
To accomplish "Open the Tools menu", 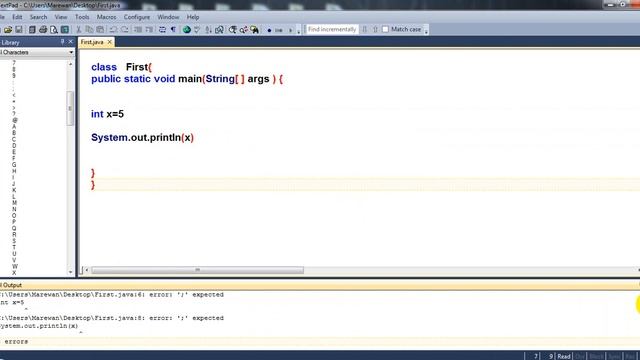I will pyautogui.click(x=82, y=17).
